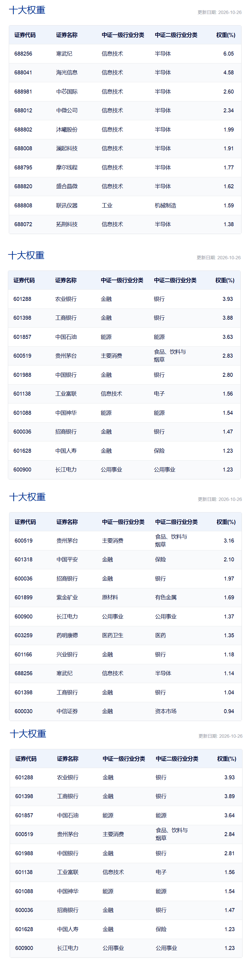Select security name 中国平安

(x=67, y=560)
